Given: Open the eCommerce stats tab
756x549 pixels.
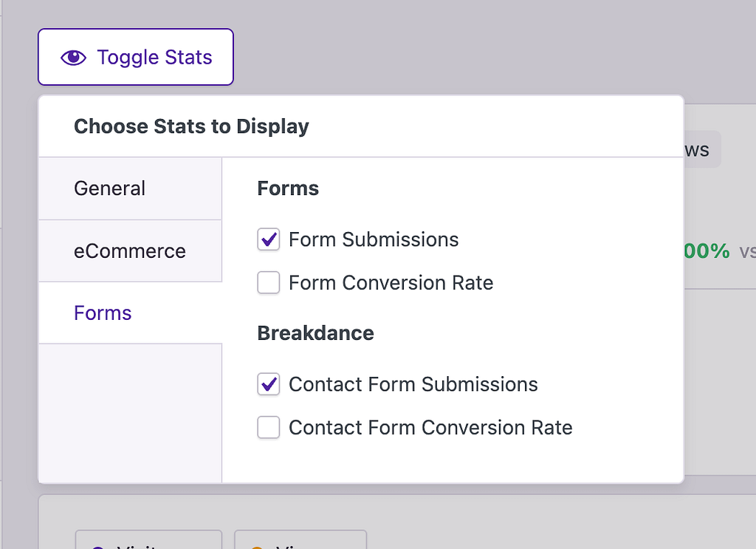Looking at the screenshot, I should (x=130, y=251).
